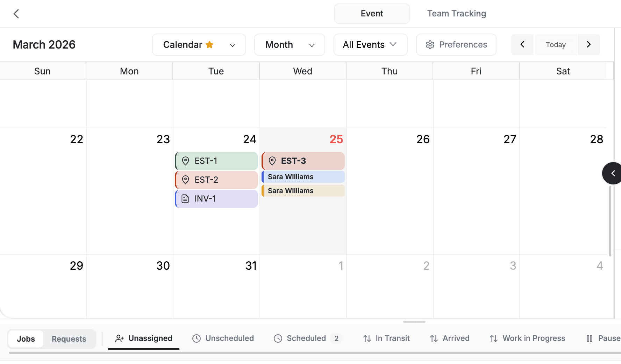Select the Jobs toggle
Viewport: 621px width, 364px height.
[x=26, y=338]
